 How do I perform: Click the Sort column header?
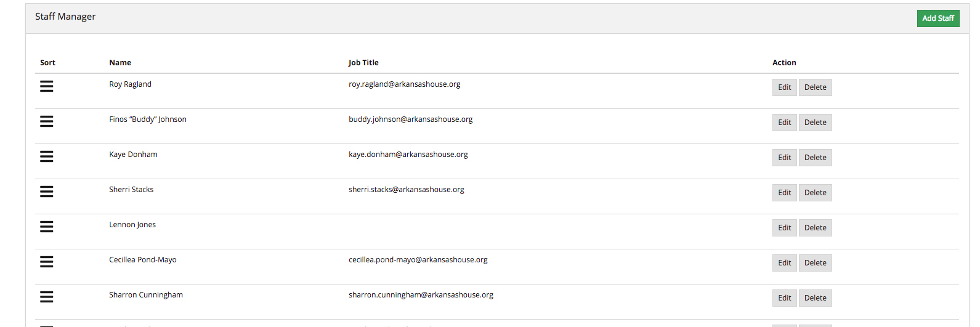pyautogui.click(x=47, y=63)
